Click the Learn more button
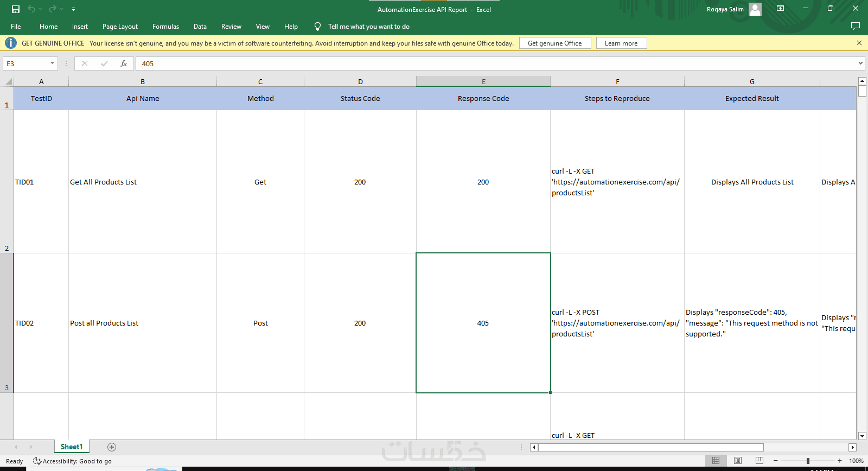This screenshot has height=471, width=868. tap(621, 43)
